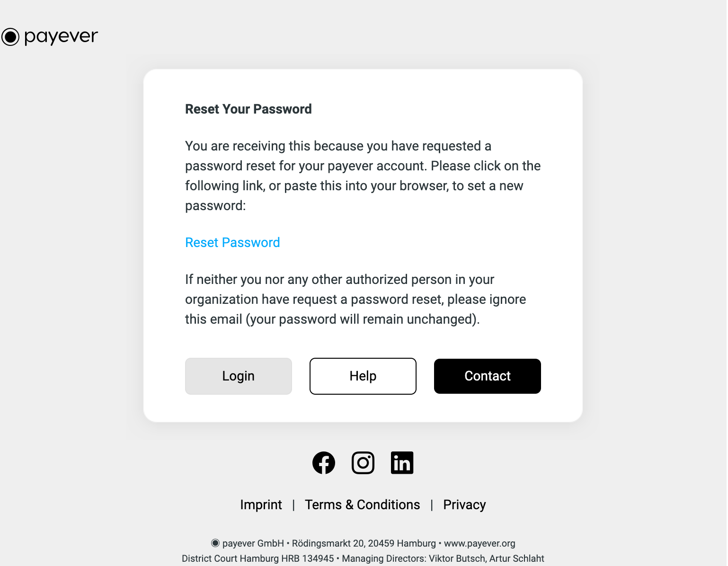Click the Rödingsmarkt 20 Hamburg address text

pyautogui.click(x=364, y=543)
